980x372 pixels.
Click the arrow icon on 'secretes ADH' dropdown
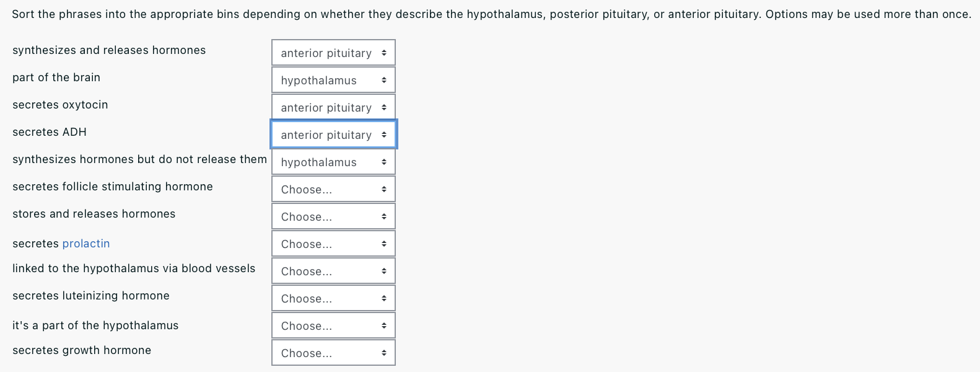click(x=384, y=135)
